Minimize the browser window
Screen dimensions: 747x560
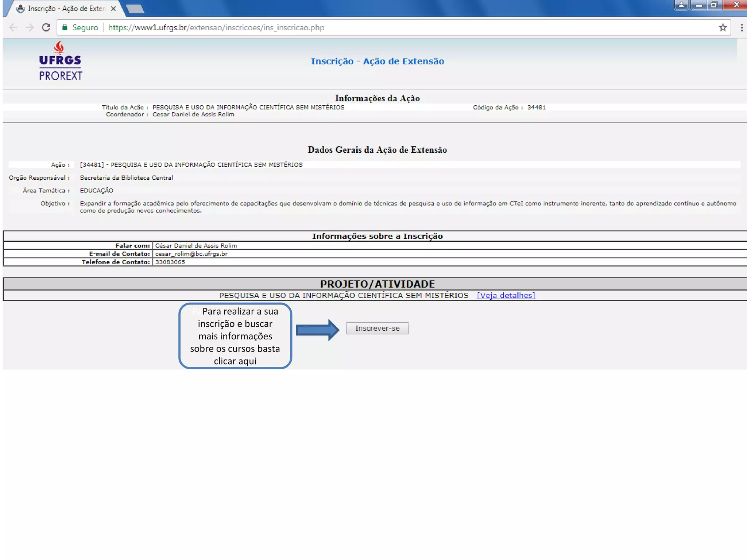click(x=698, y=5)
